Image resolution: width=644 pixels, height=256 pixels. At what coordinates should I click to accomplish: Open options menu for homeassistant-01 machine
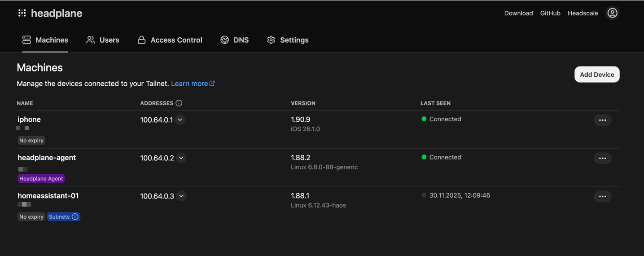coord(602,196)
